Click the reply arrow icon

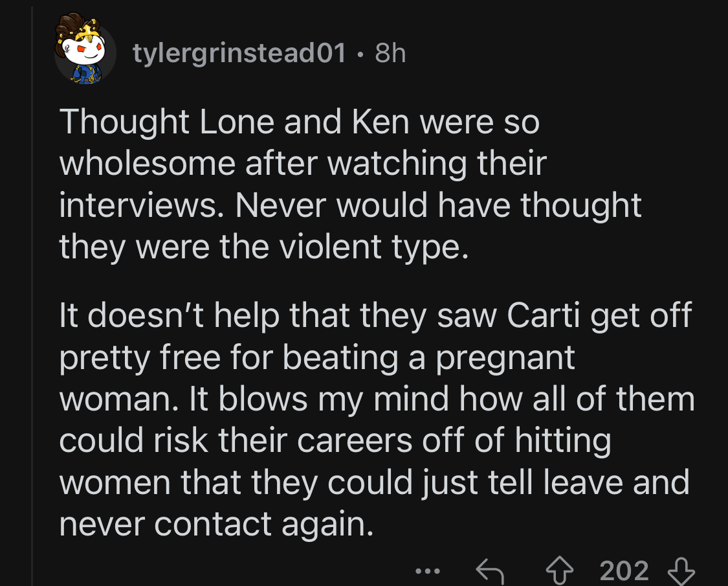(489, 570)
